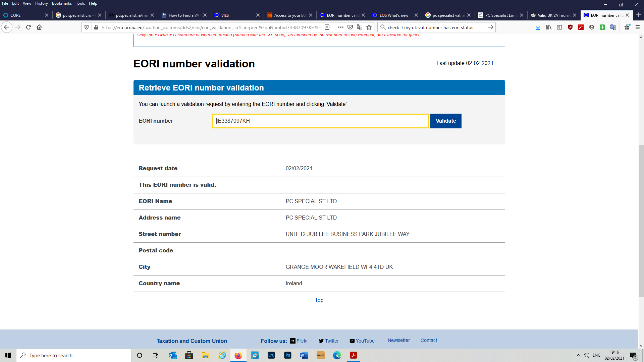Click the EORI number input field

(320, 121)
